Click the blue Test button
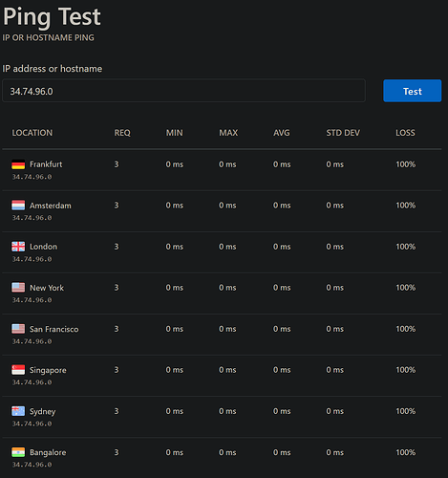 click(x=413, y=91)
